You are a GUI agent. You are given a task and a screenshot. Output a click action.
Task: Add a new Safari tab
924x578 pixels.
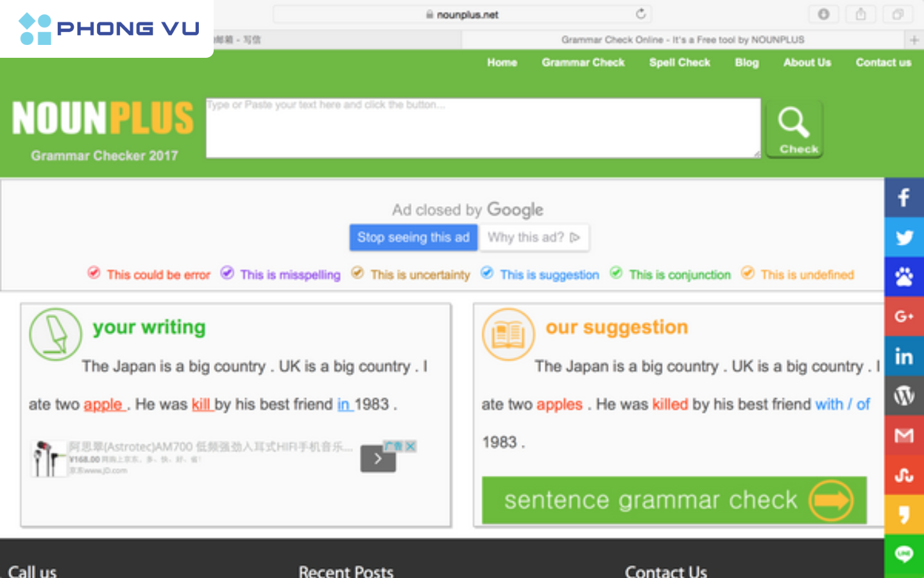(x=914, y=40)
